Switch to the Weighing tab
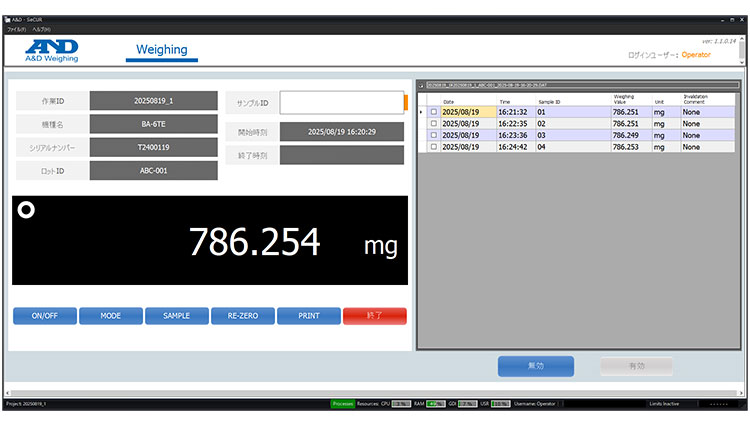 162,50
